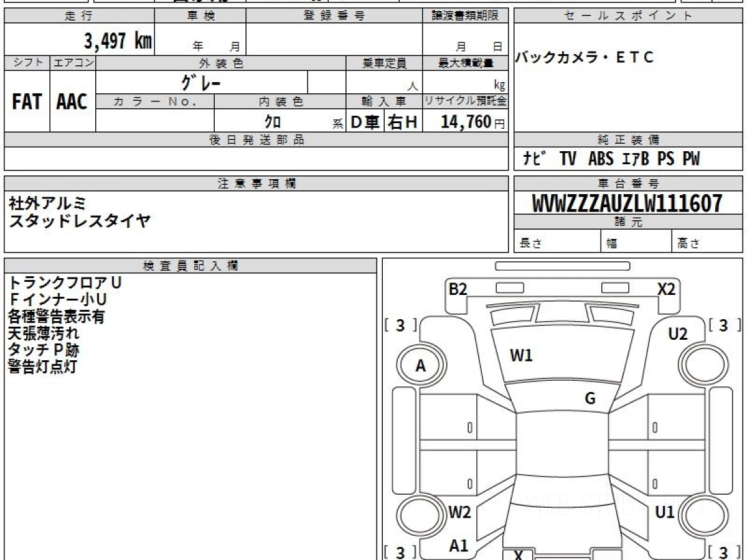Select the リサイクル預託金 header
The height and width of the screenshot is (560, 747).
466,101
